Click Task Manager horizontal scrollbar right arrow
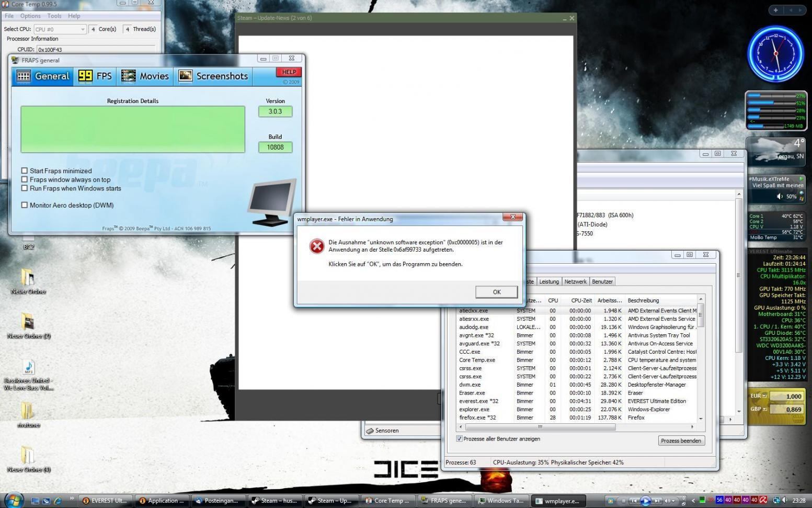 [692, 427]
